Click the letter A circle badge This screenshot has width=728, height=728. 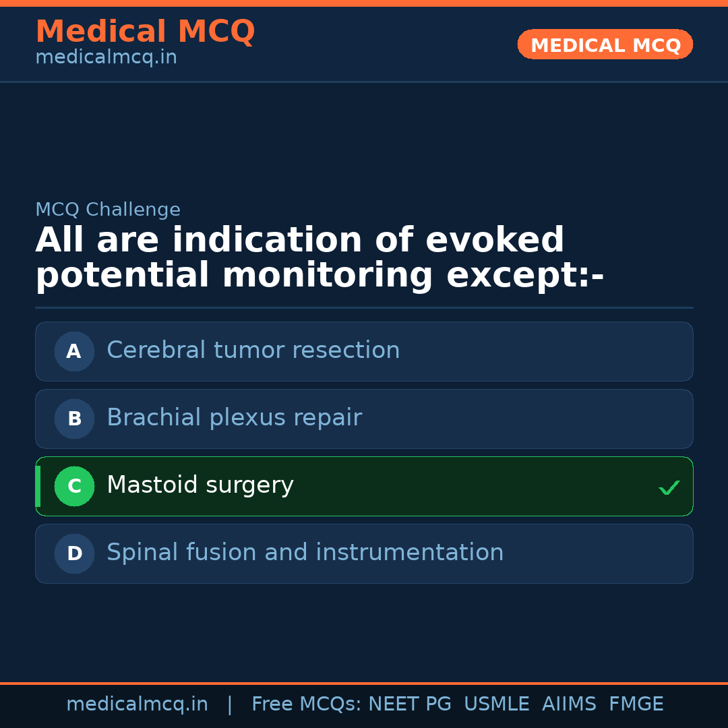(74, 351)
